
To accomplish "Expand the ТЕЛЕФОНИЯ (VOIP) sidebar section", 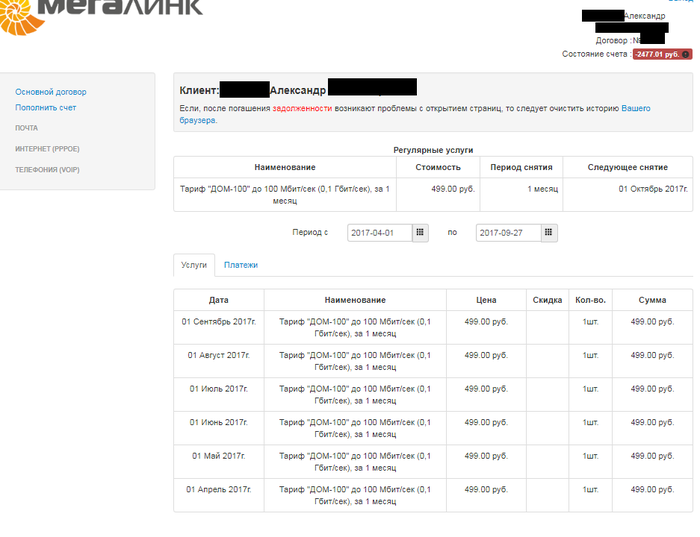I will 47,170.
